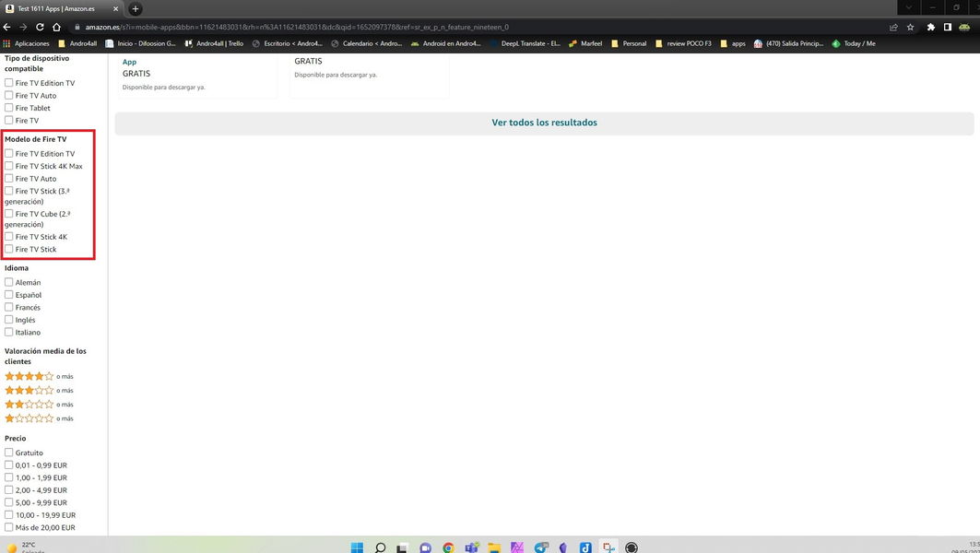Open a new browser tab with plus icon
980x553 pixels.
pyautogui.click(x=136, y=8)
